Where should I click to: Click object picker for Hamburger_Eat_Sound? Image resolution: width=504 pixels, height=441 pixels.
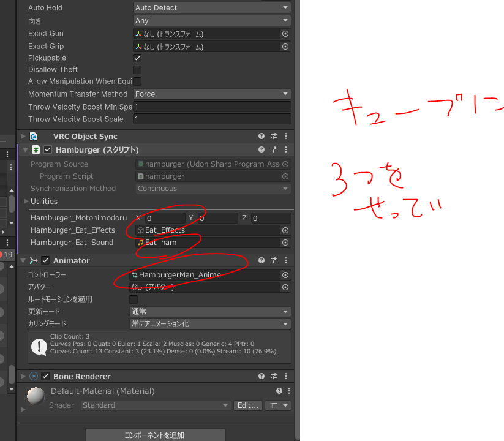point(285,243)
